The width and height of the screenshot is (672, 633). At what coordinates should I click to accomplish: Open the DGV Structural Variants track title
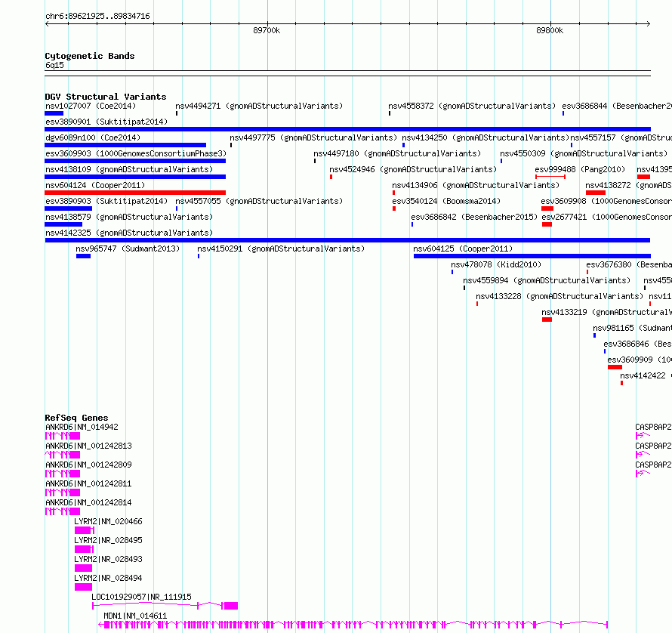pyautogui.click(x=106, y=97)
